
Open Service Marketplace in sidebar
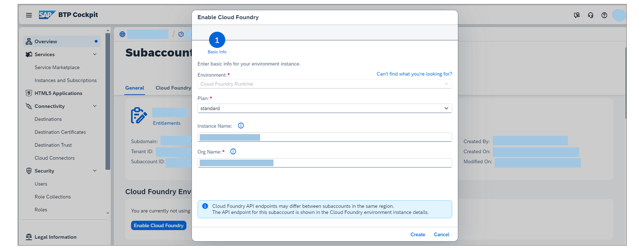pyautogui.click(x=57, y=68)
